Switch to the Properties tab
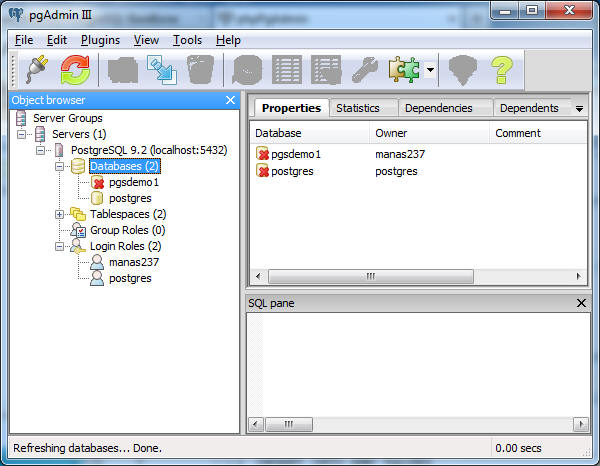The width and height of the screenshot is (600, 466). coord(291,108)
